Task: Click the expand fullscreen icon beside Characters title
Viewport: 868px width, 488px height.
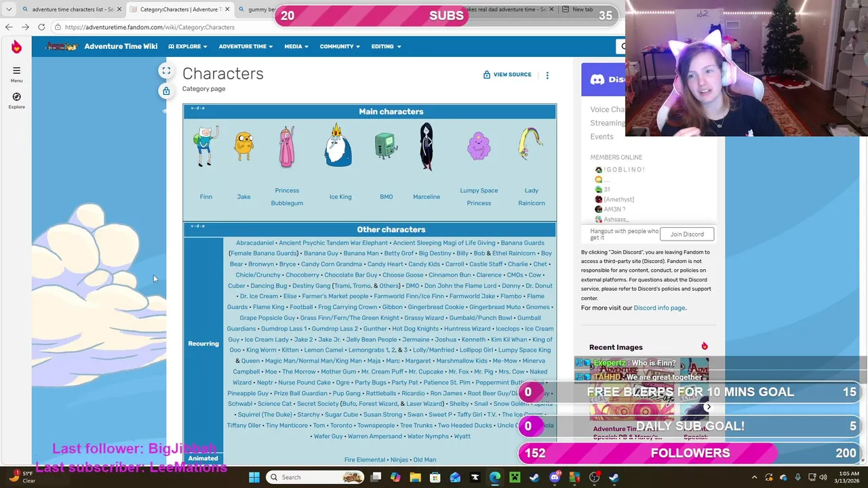Action: coord(166,71)
